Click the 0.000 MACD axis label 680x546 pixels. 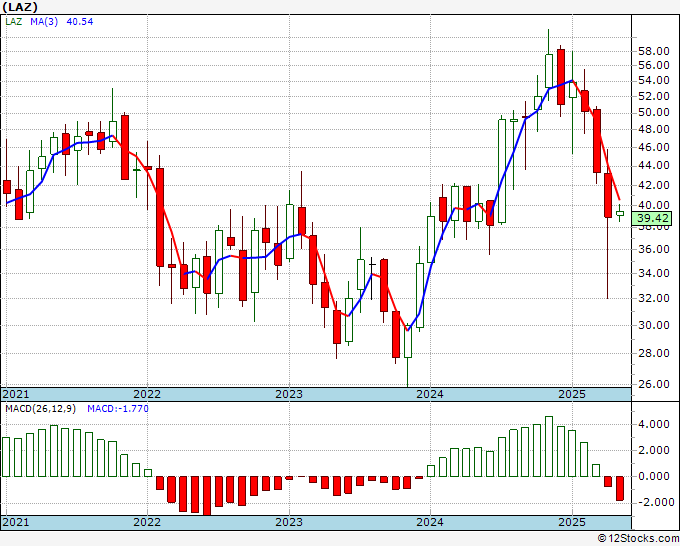click(654, 476)
